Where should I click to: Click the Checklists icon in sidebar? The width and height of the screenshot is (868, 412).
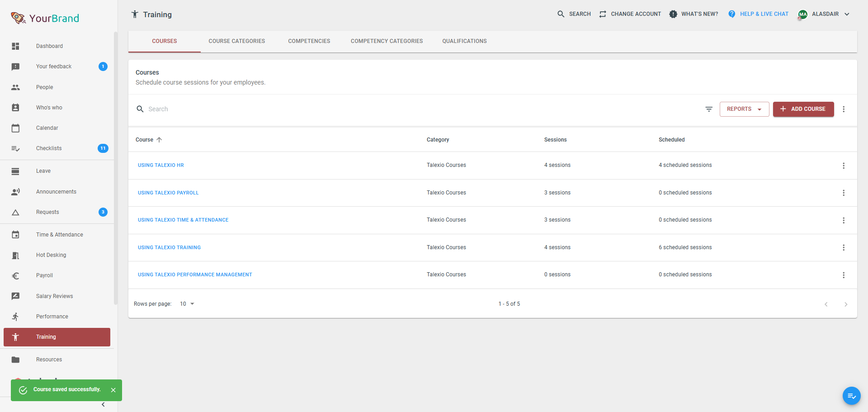click(15, 148)
